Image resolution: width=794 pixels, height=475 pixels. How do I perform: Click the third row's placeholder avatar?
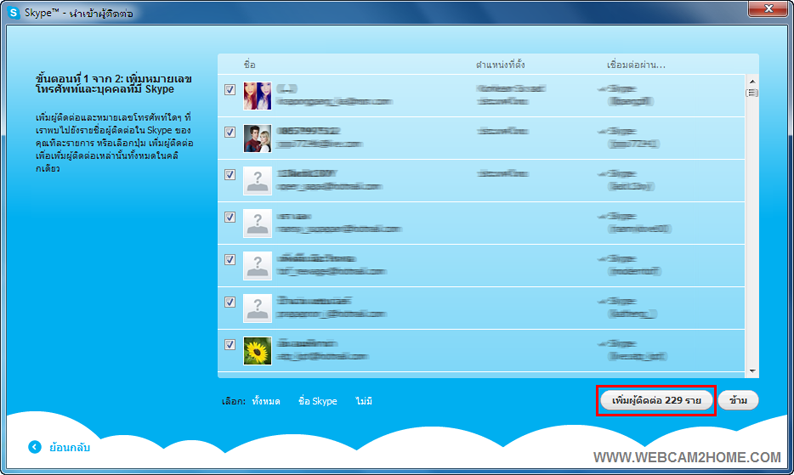(x=257, y=181)
